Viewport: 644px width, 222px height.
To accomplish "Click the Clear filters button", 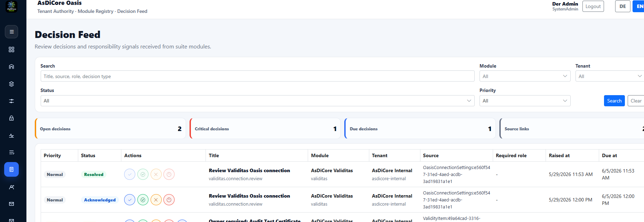I will [x=636, y=101].
